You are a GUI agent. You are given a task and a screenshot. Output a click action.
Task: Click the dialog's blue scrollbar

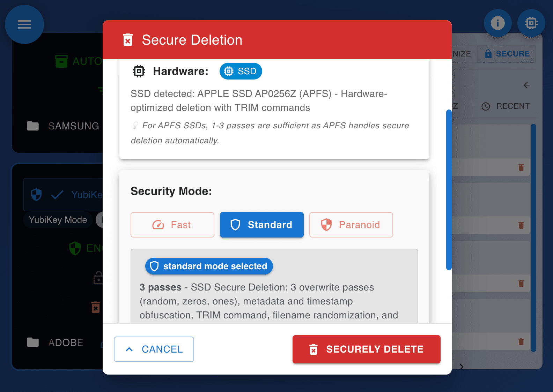click(x=449, y=190)
